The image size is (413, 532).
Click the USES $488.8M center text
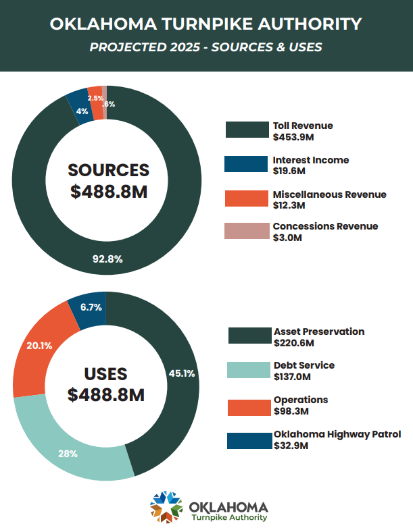(106, 385)
